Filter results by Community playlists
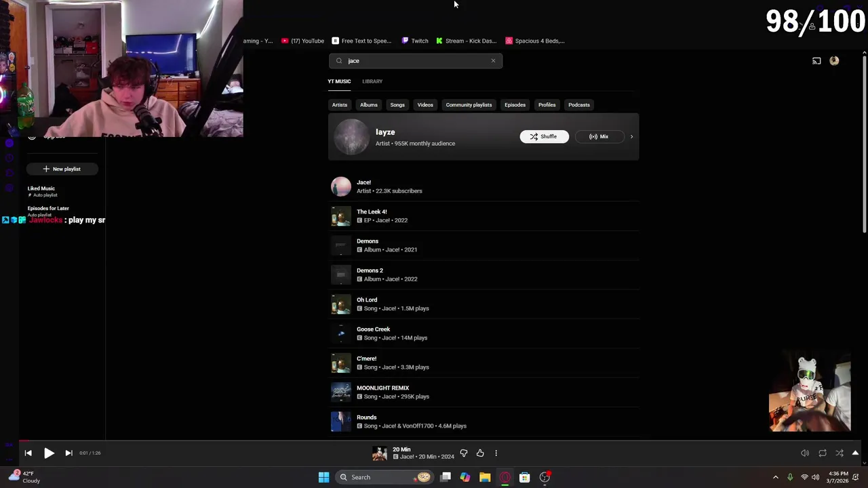Image resolution: width=868 pixels, height=488 pixels. 469,105
